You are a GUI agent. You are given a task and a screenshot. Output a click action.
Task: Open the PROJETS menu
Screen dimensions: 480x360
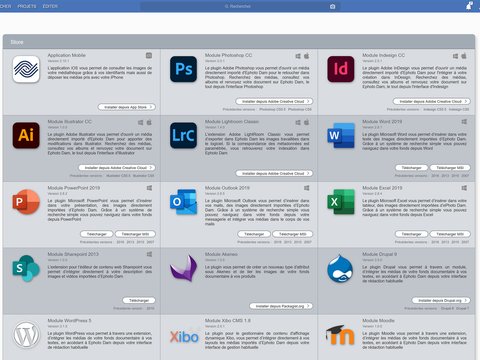[27, 6]
